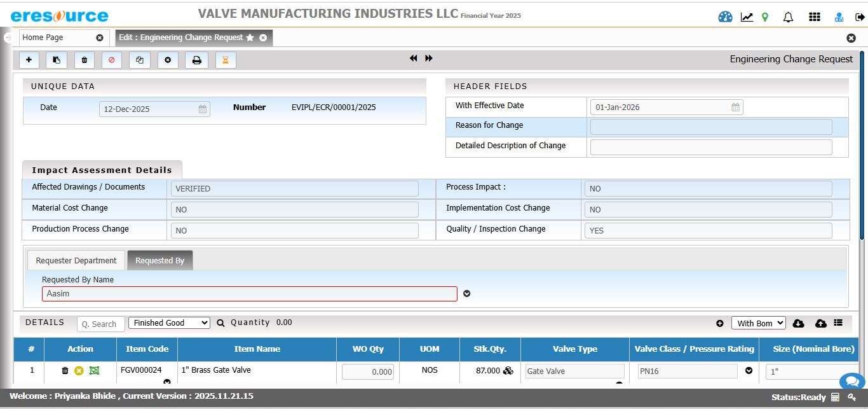Click the print icon in toolbar
The height and width of the screenshot is (409, 868).
196,60
